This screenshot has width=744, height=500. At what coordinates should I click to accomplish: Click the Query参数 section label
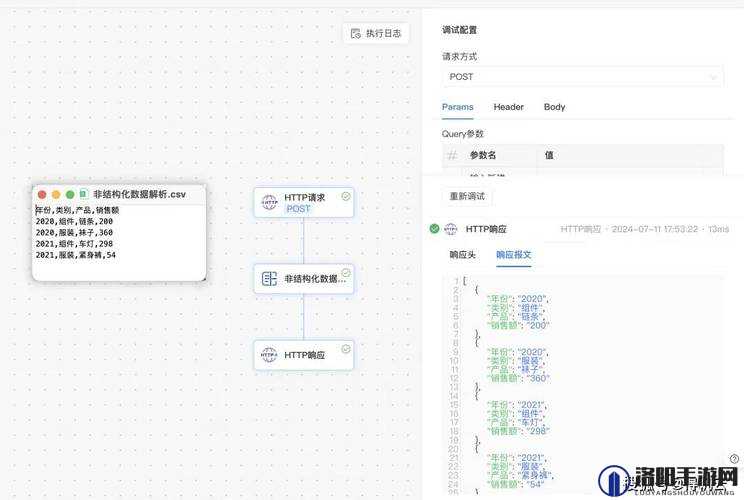pos(463,134)
